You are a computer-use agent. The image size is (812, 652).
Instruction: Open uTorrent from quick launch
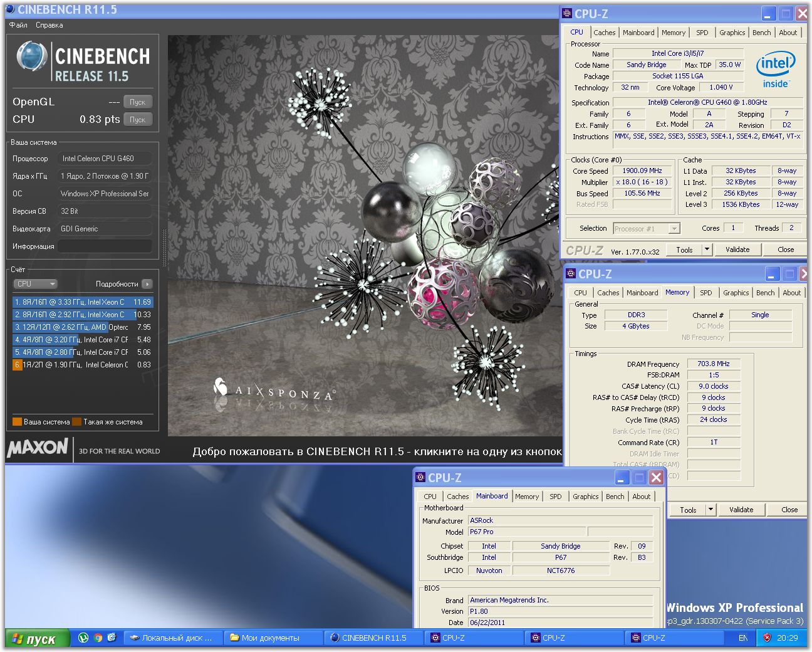(83, 638)
